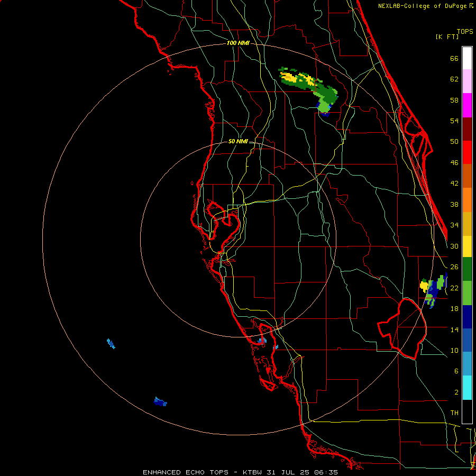476x476 pixels.
Task: Click the 'TOPS' legend title
Action: (x=465, y=32)
